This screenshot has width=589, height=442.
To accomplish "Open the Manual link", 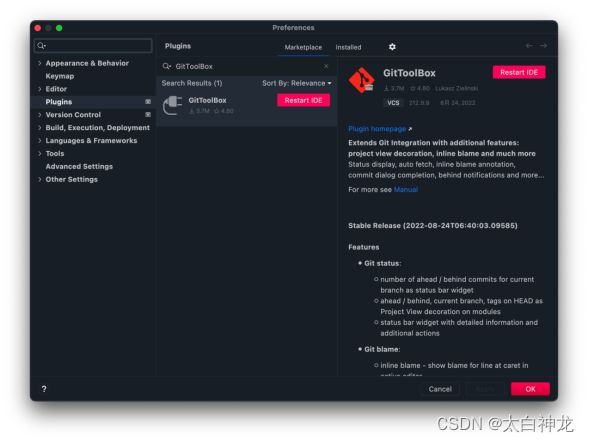I will (x=406, y=190).
